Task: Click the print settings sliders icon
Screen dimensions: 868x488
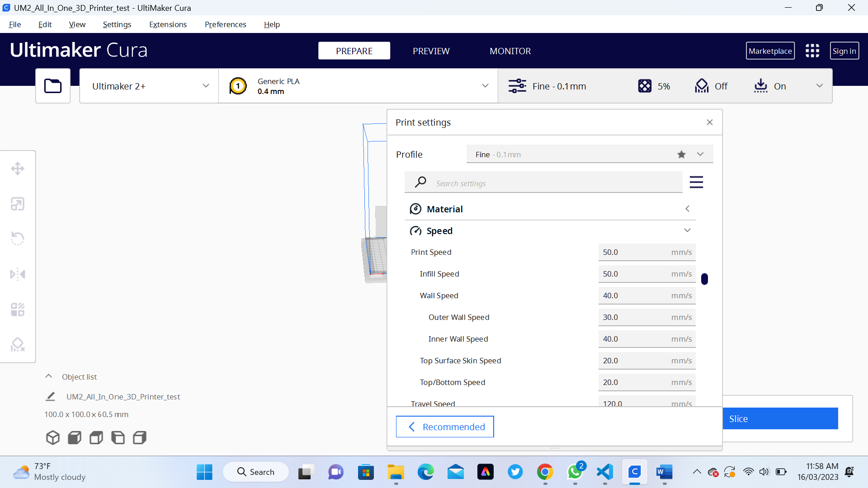Action: (517, 86)
